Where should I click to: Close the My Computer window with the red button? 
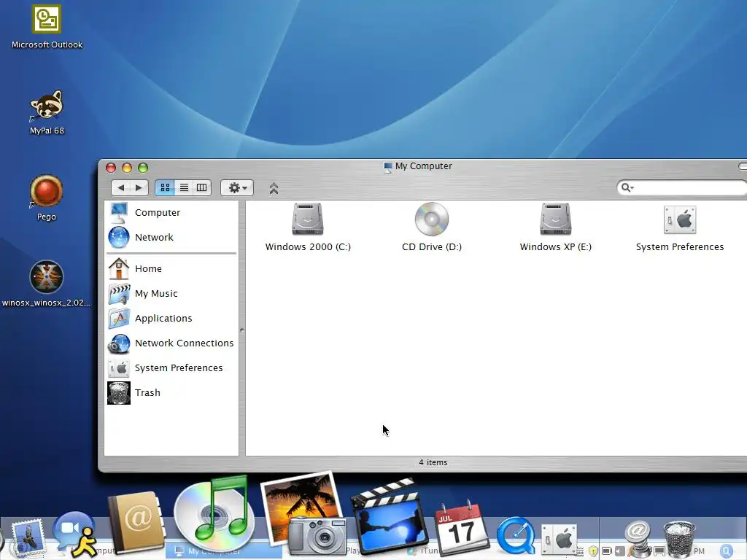(111, 168)
